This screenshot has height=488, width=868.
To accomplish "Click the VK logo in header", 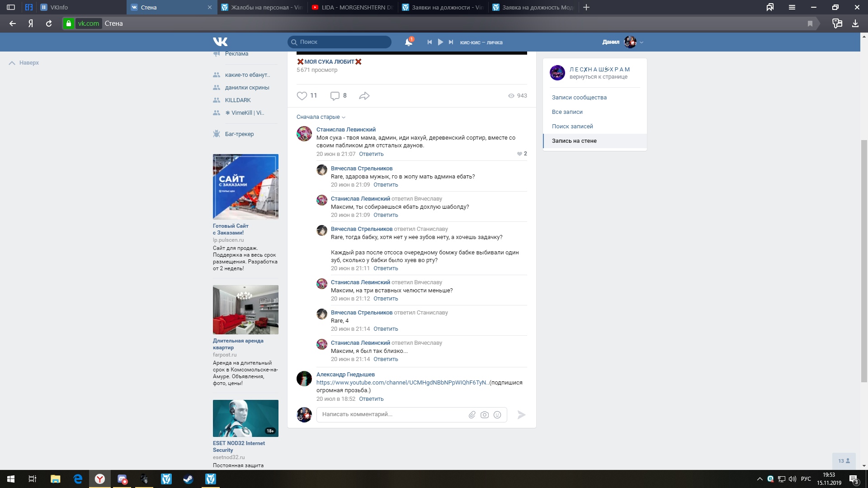I will [220, 42].
